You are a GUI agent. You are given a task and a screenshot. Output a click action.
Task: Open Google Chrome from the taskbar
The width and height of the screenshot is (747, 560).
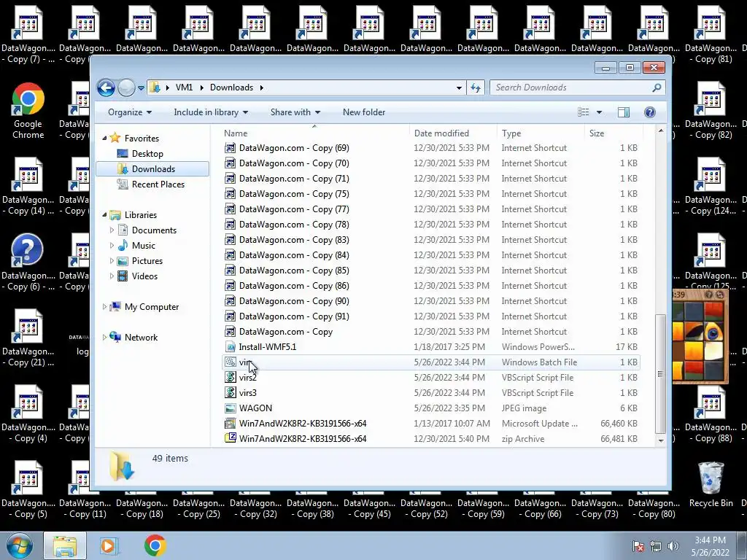[155, 545]
